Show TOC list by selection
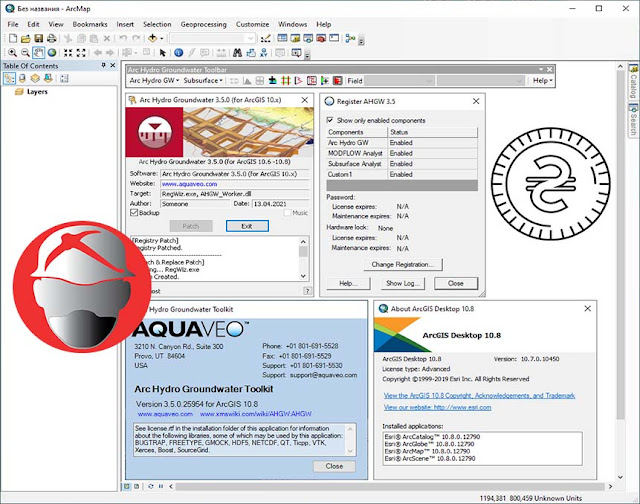 48,78
